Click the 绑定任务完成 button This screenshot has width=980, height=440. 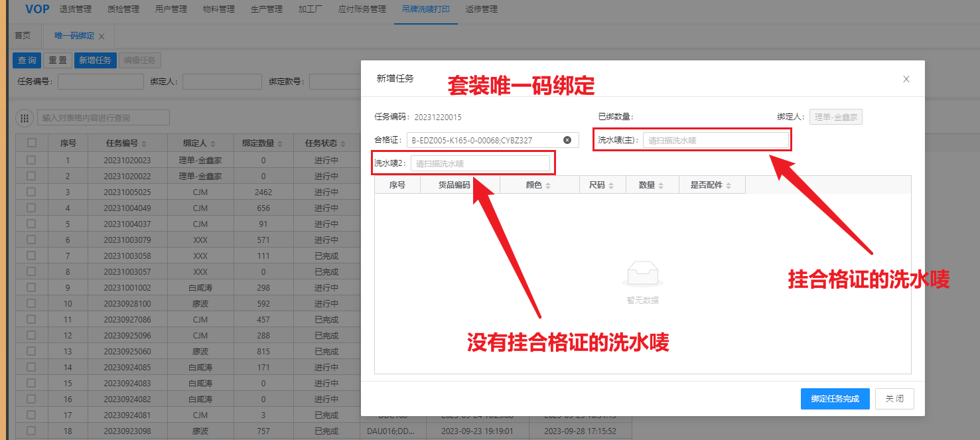point(835,398)
